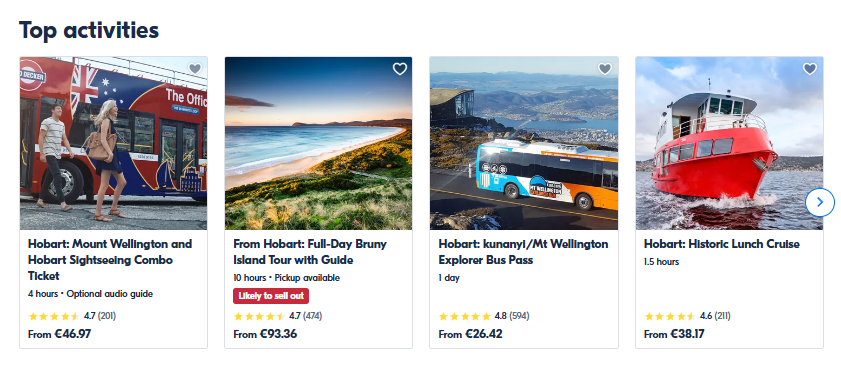The height and width of the screenshot is (371, 841).
Task: Click the 4.8 (594) star rating
Action: pos(484,316)
